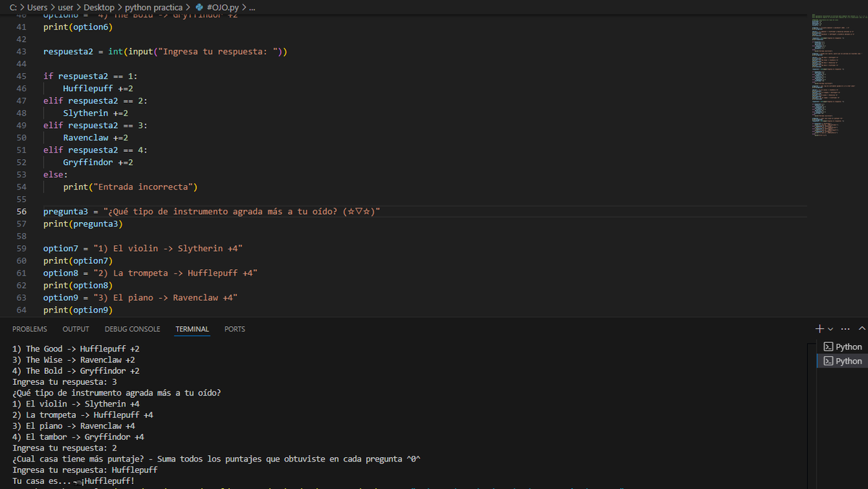Click the Users breadcrumb folder
The height and width of the screenshot is (489, 868).
click(x=35, y=7)
